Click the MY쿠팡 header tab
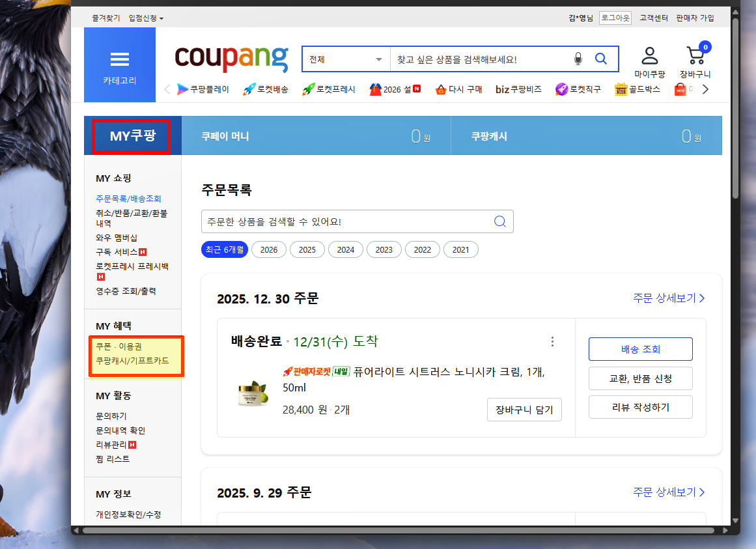The height and width of the screenshot is (549, 756). pyautogui.click(x=133, y=136)
